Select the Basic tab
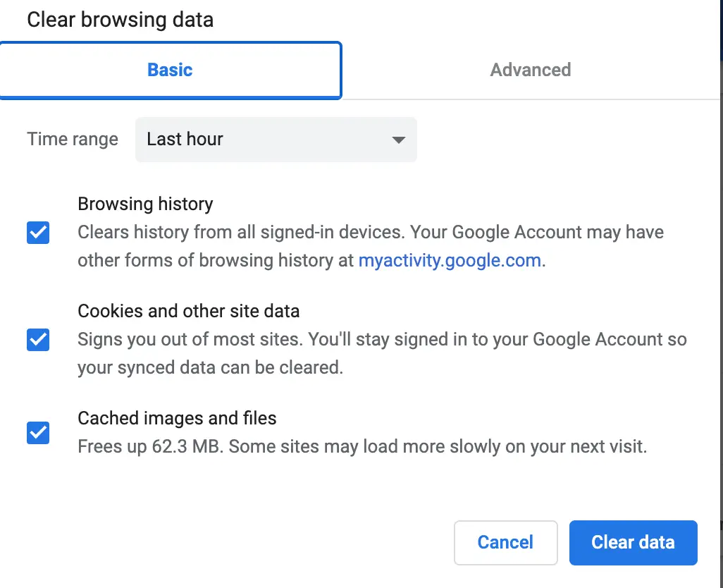Viewport: 723px width, 588px height. (x=170, y=70)
